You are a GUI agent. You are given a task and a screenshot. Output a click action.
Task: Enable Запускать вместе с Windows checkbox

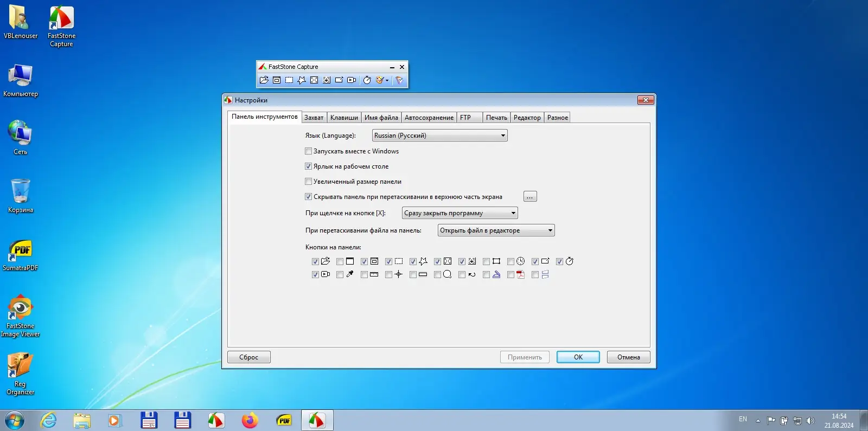(x=308, y=151)
